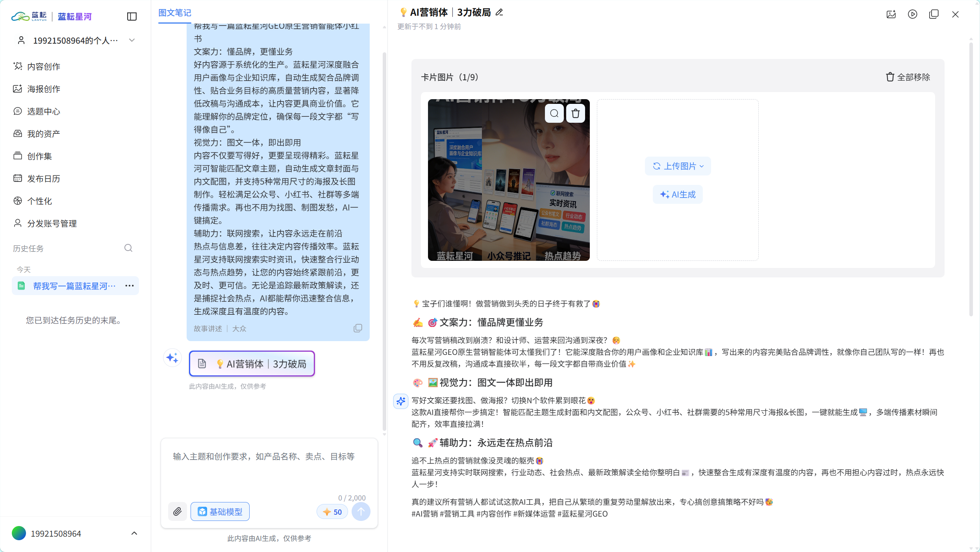
Task: Expand the 上传图片 dropdown
Action: coord(702,166)
